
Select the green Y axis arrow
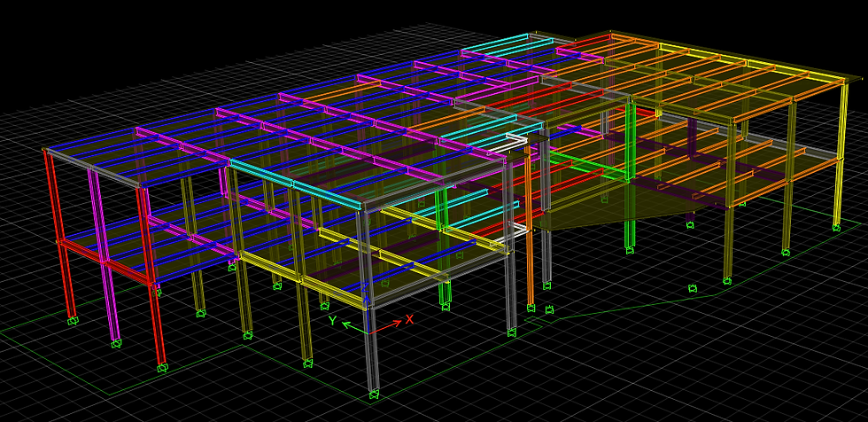[354, 328]
